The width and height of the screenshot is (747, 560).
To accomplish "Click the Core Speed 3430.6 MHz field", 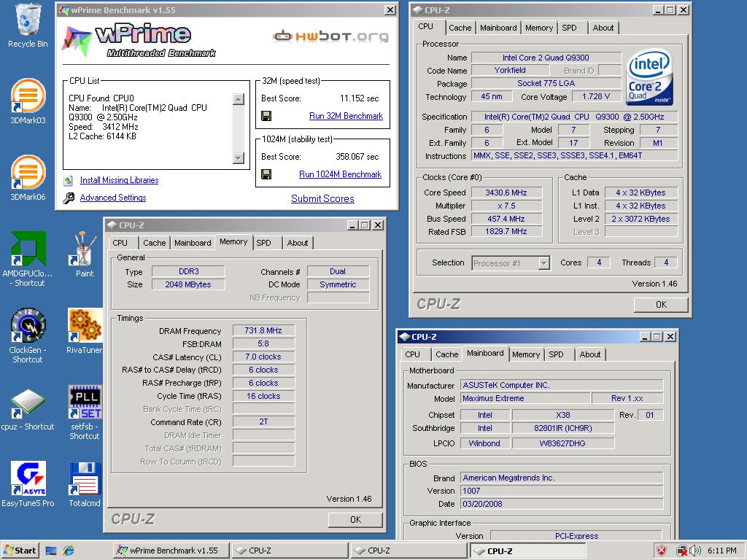I will coord(506,192).
